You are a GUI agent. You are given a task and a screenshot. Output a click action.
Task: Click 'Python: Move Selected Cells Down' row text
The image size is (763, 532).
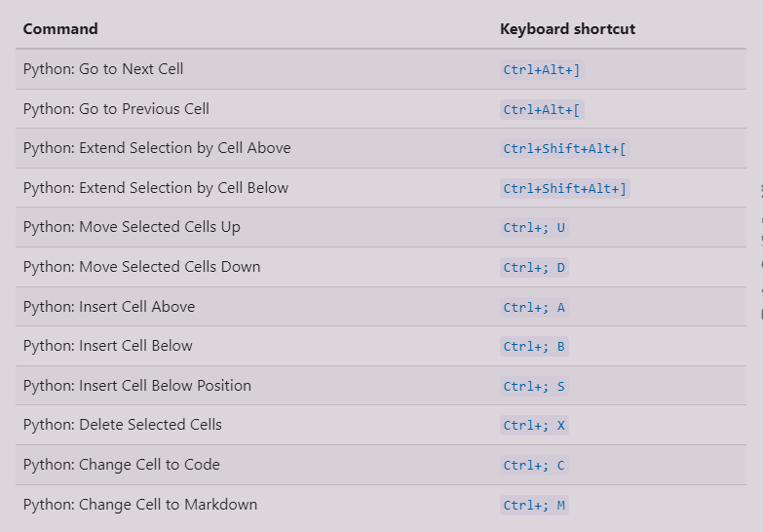pos(141,267)
